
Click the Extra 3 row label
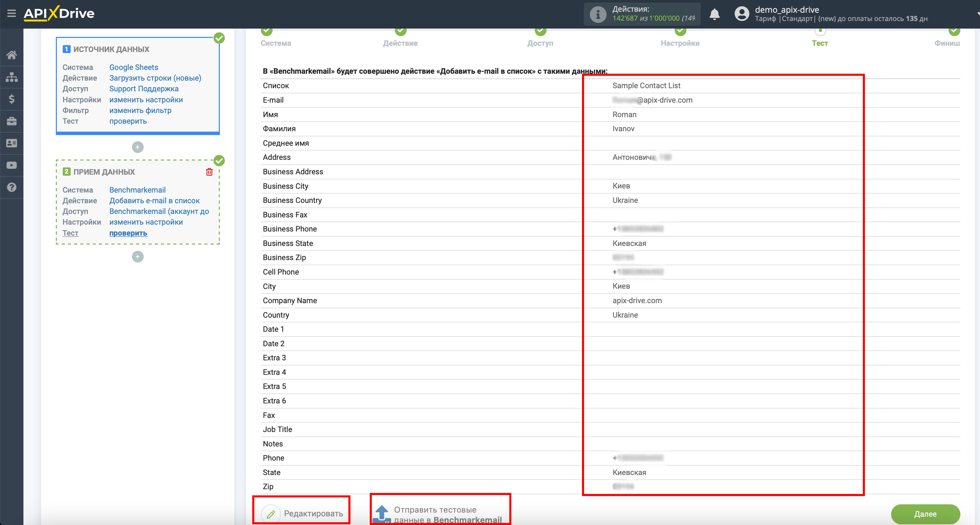click(274, 358)
